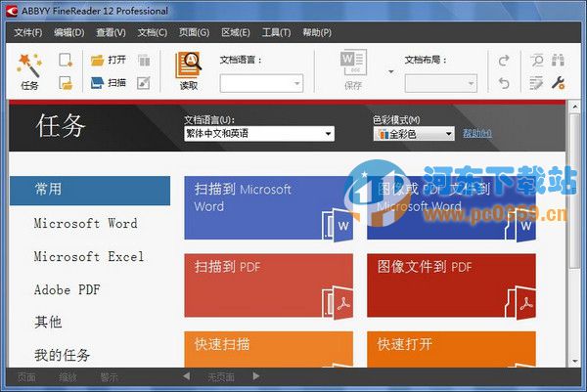Click the 帮助 help link
Image resolution: width=587 pixels, height=392 pixels.
pos(477,133)
